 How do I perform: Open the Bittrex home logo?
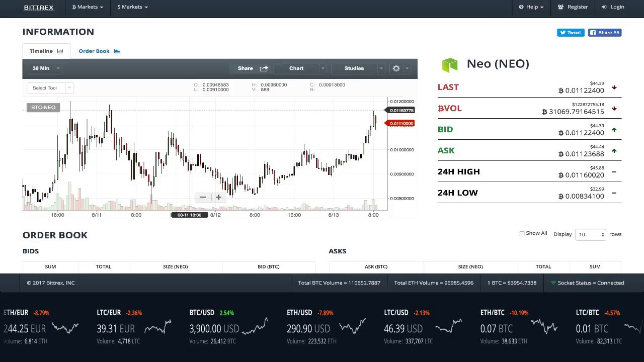[39, 7]
